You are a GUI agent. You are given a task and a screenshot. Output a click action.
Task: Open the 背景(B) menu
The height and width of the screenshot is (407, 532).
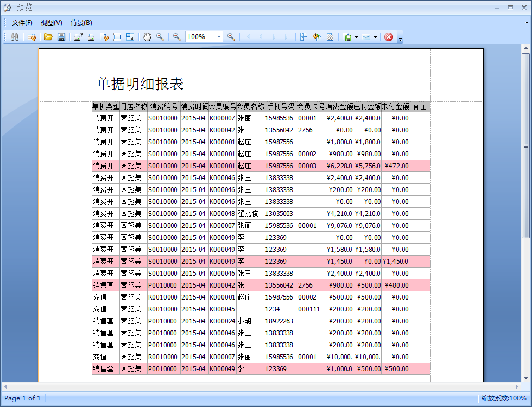coord(81,23)
